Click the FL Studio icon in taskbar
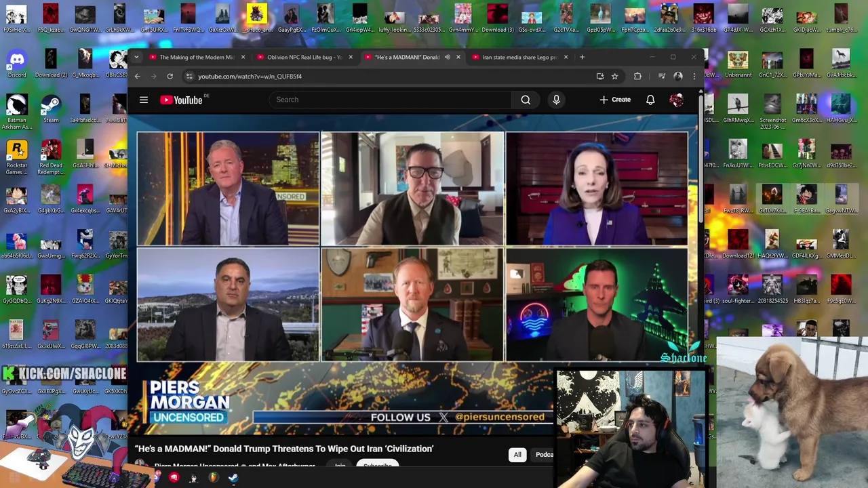This screenshot has width=868, height=488. tap(213, 478)
